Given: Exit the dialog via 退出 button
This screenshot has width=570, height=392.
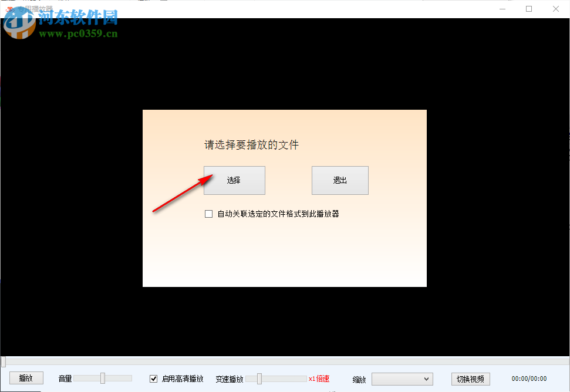Looking at the screenshot, I should tap(339, 180).
